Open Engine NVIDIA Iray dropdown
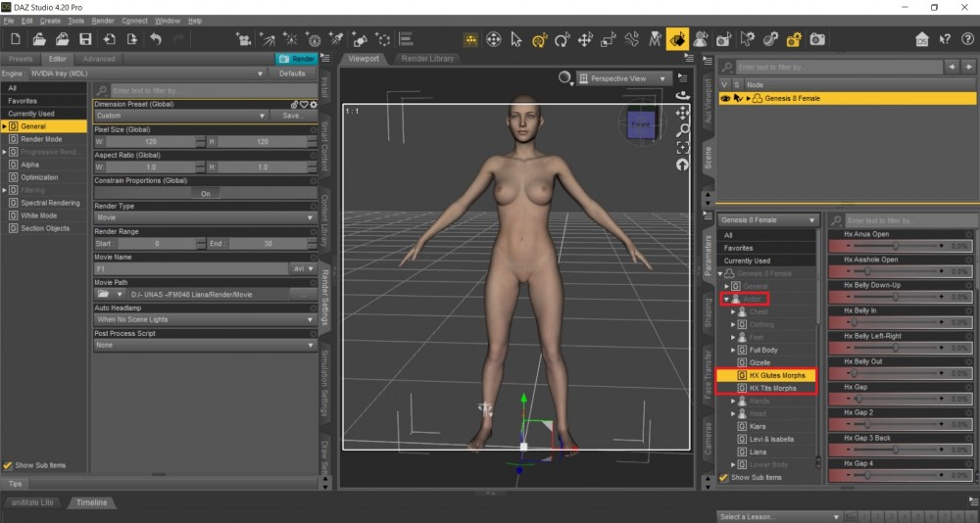Image resolution: width=980 pixels, height=523 pixels. [147, 73]
